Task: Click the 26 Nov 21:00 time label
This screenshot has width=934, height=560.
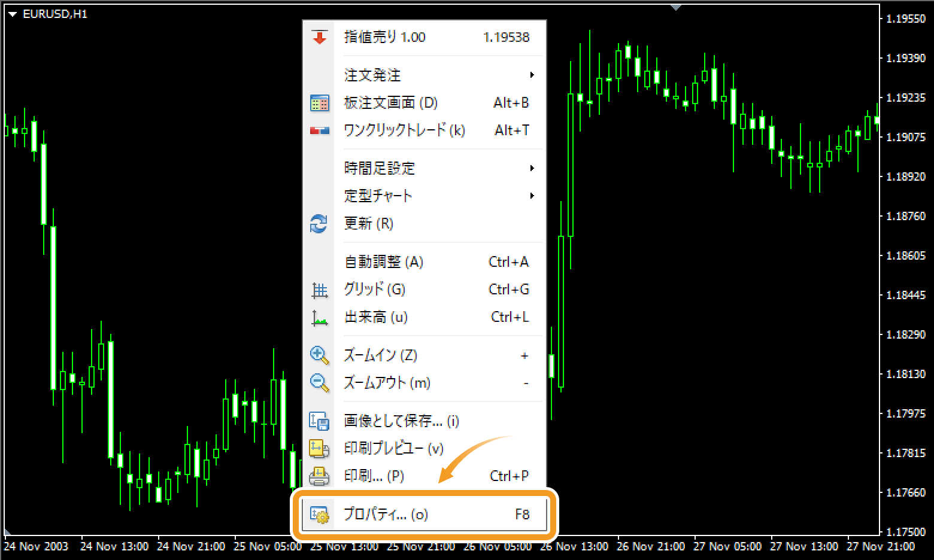Action: tap(651, 546)
